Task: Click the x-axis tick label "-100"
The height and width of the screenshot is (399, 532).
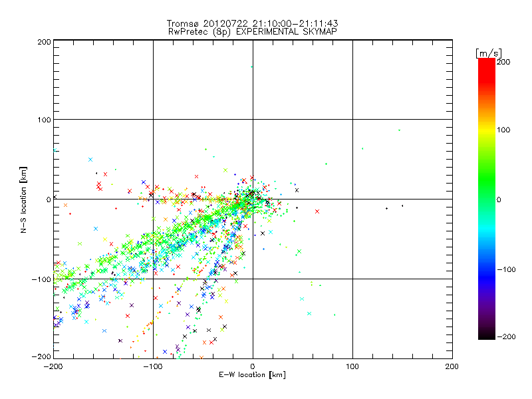Action: [153, 366]
